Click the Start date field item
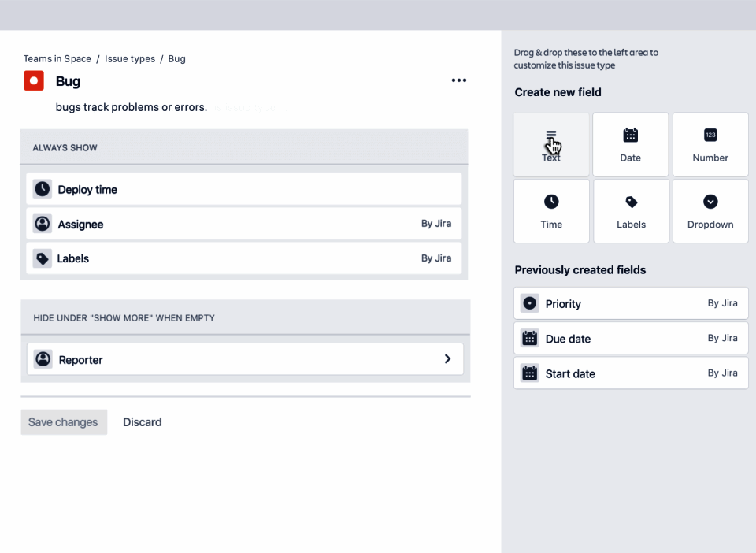This screenshot has height=553, width=756. pyautogui.click(x=631, y=373)
